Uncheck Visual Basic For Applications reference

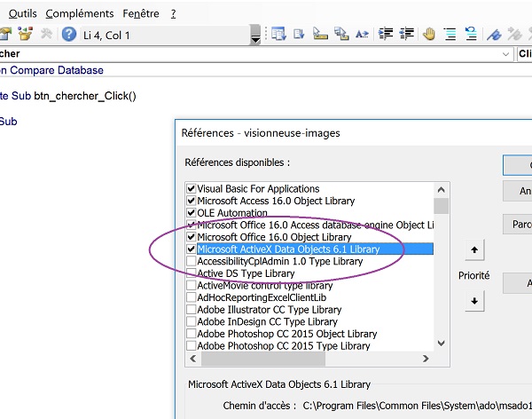point(191,188)
